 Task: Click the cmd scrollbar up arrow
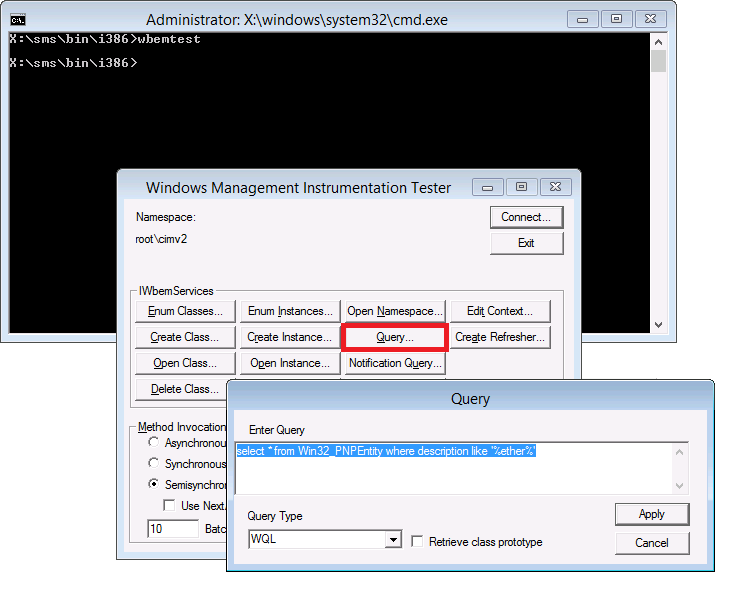(x=659, y=42)
